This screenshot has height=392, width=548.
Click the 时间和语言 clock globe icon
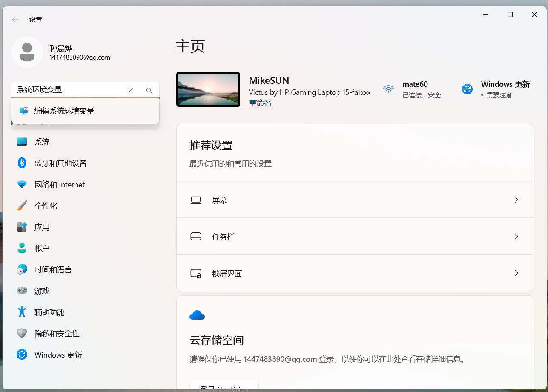point(22,269)
